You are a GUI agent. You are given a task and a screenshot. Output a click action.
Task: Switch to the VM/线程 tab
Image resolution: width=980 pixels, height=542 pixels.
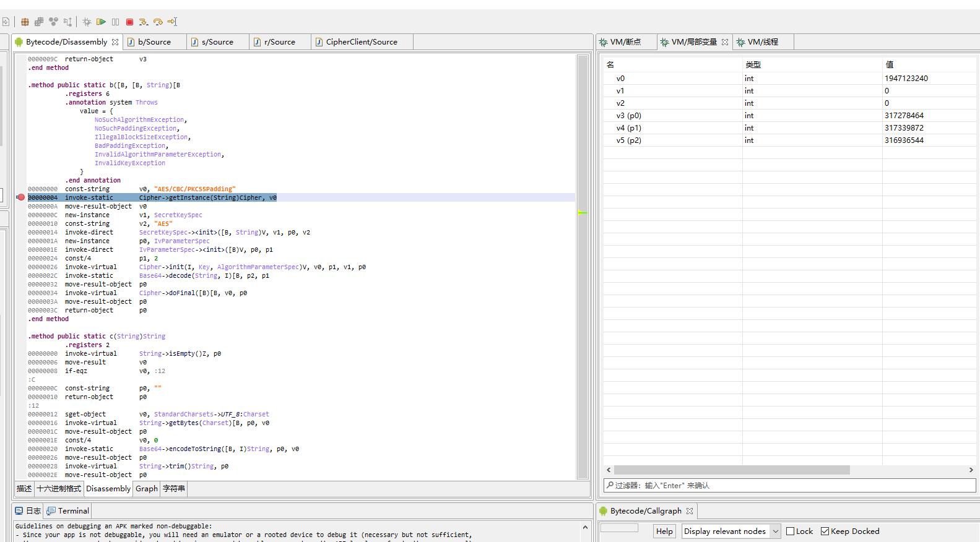click(763, 42)
